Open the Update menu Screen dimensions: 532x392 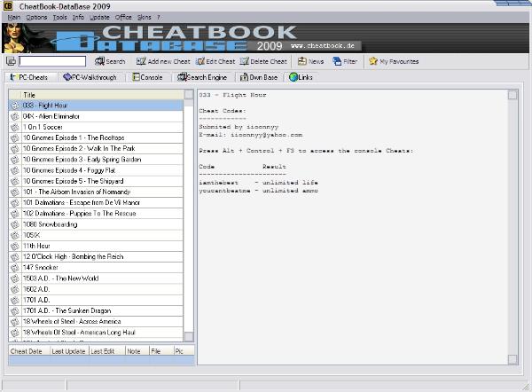click(x=99, y=18)
